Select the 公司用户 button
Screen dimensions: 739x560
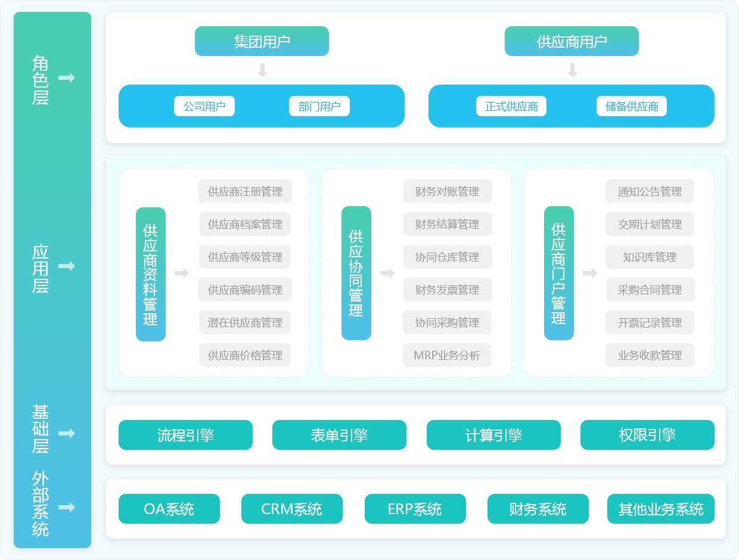coord(204,107)
